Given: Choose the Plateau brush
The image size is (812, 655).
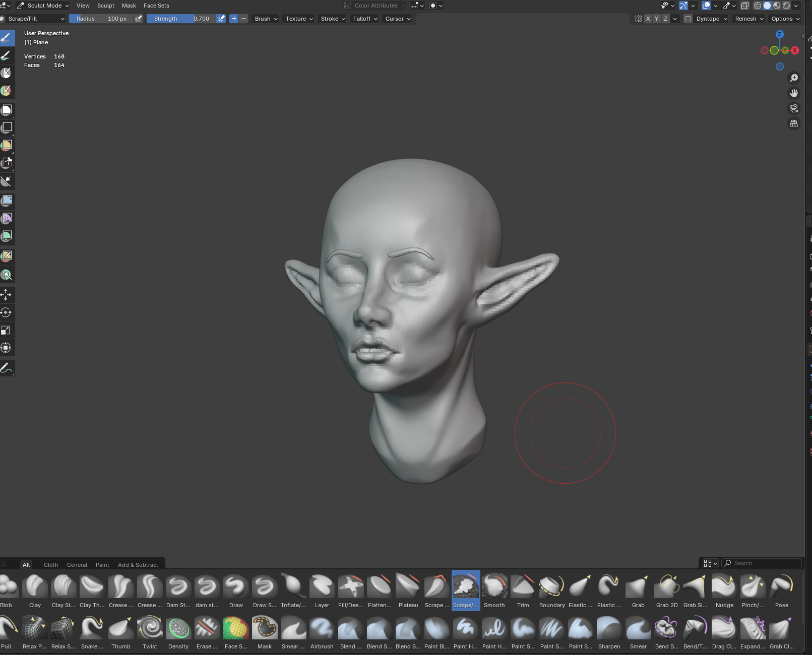Looking at the screenshot, I should pyautogui.click(x=408, y=591).
